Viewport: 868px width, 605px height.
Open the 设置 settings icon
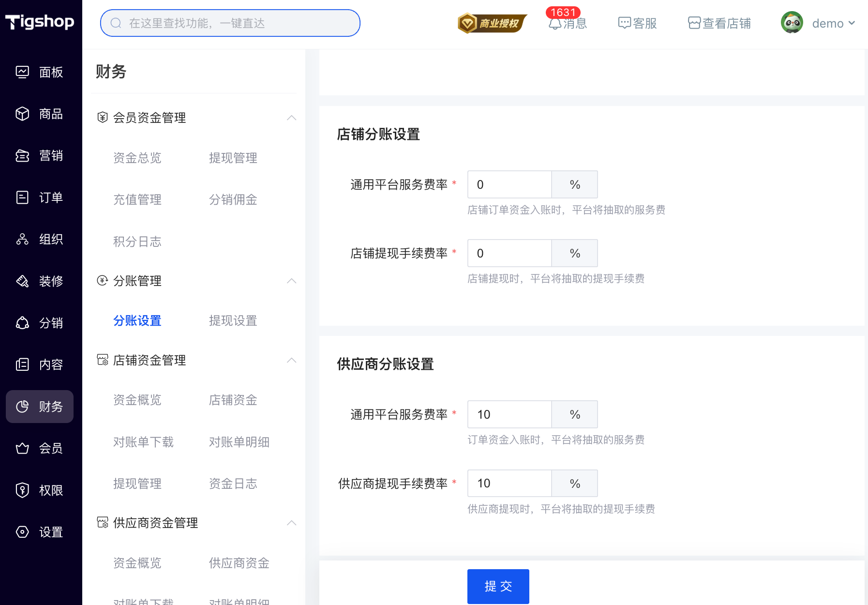point(22,532)
